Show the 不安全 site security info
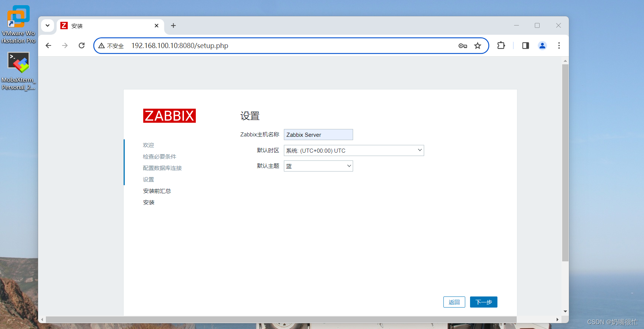This screenshot has width=644, height=329. (x=111, y=46)
